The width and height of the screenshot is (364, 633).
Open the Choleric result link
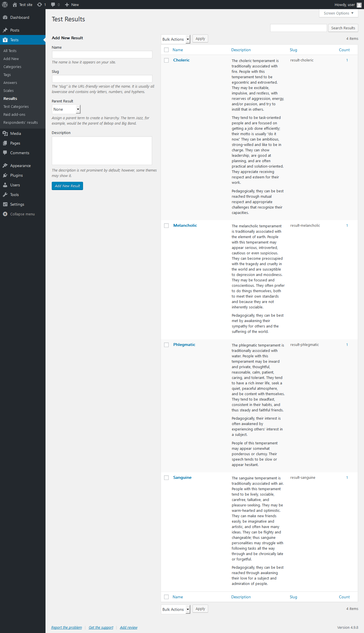pyautogui.click(x=181, y=60)
